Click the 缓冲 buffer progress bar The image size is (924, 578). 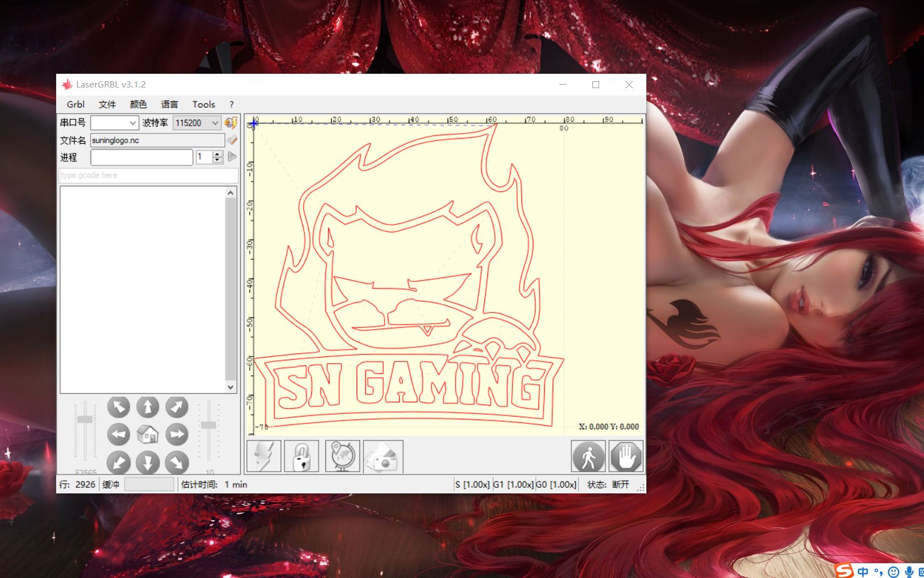[149, 485]
